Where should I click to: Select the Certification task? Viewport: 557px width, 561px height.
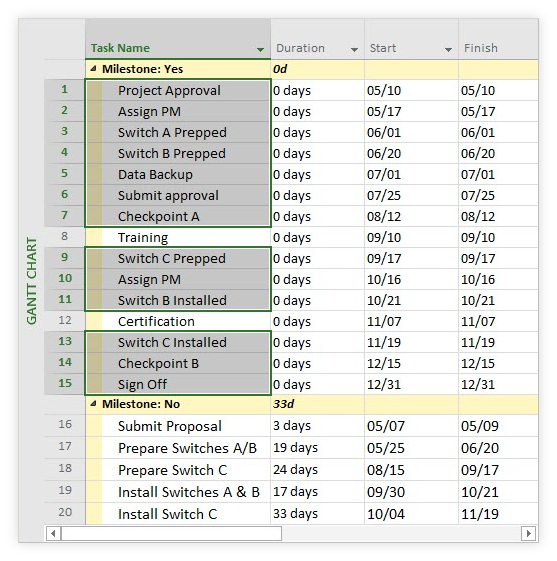(x=178, y=321)
